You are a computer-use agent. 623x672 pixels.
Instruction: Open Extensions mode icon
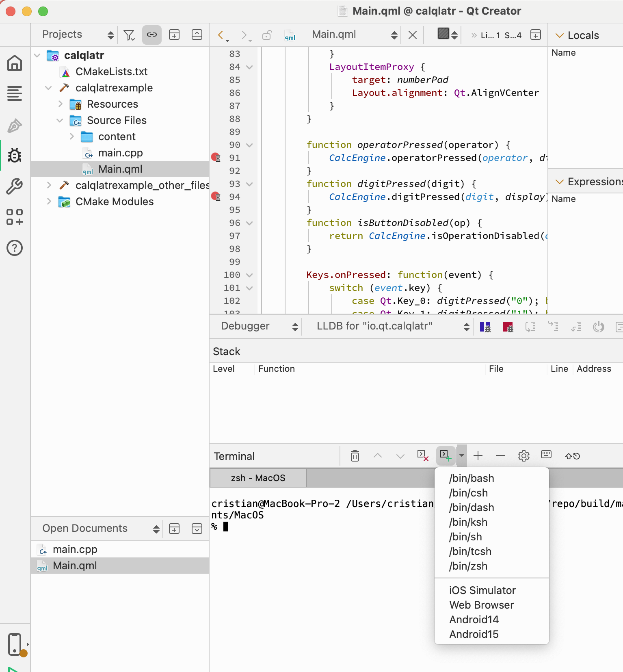[x=15, y=217]
